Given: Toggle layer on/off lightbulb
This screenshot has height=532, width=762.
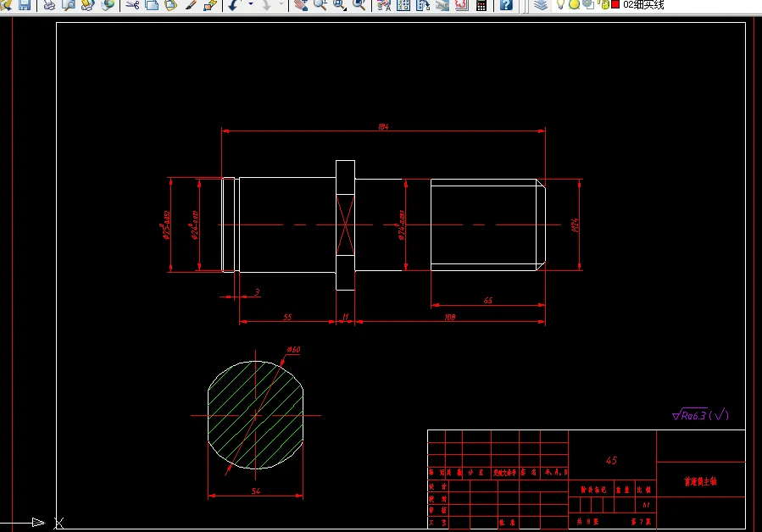Looking at the screenshot, I should pyautogui.click(x=560, y=4).
